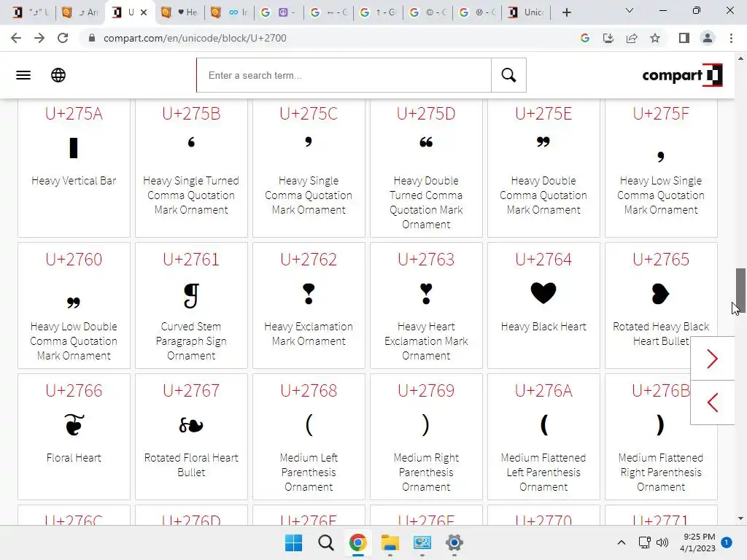Viewport: 747px width, 560px height.
Task: Switch to the infinity 'Ir' tab
Action: (230, 12)
